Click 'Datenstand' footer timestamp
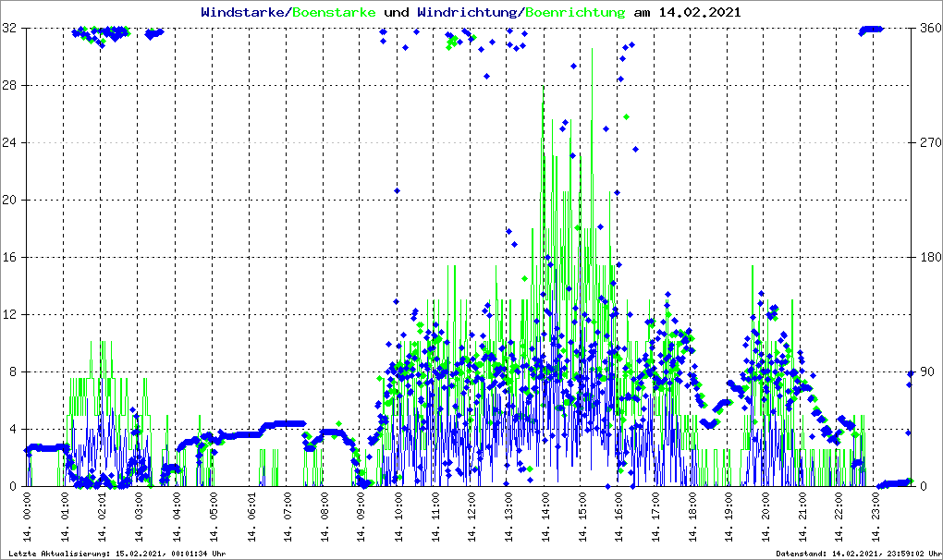Screen dimensions: 943x560 pos(858,554)
